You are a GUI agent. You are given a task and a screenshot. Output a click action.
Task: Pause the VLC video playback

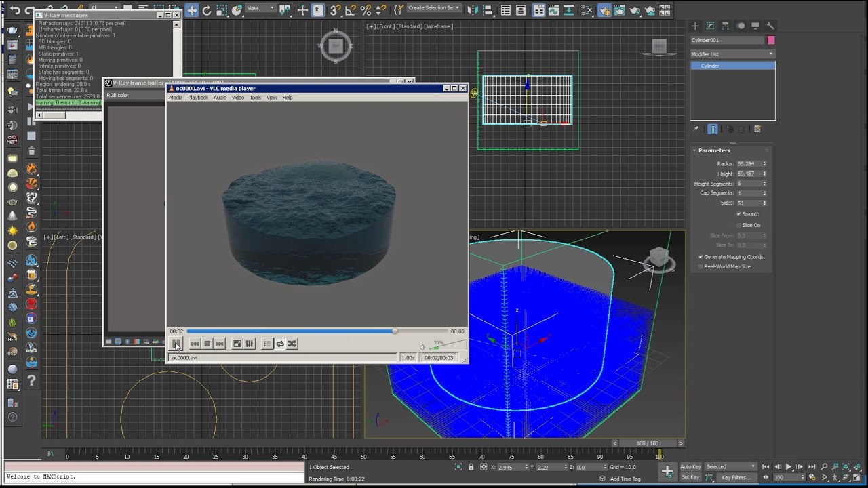point(175,344)
